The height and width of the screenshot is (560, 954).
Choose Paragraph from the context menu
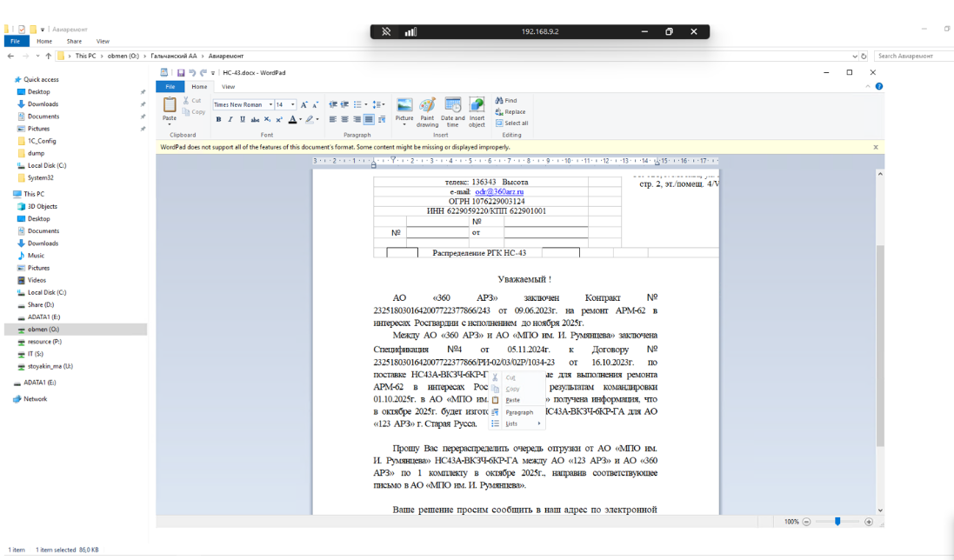(519, 412)
